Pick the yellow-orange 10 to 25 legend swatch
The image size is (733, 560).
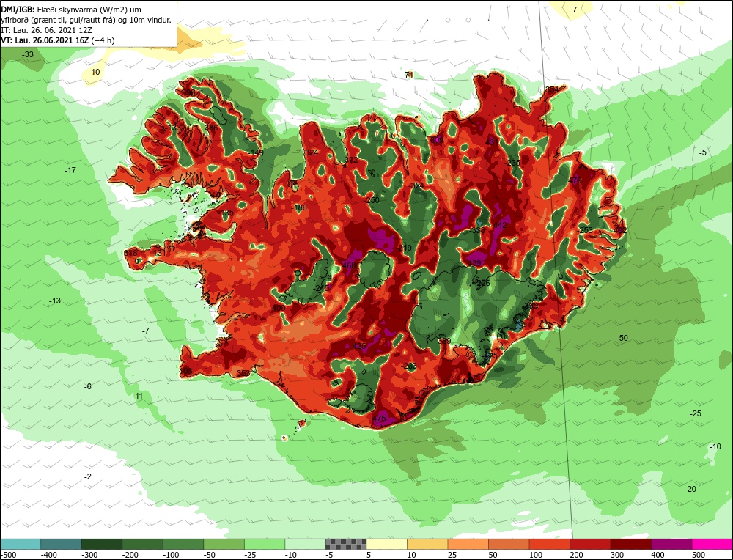pos(427,544)
